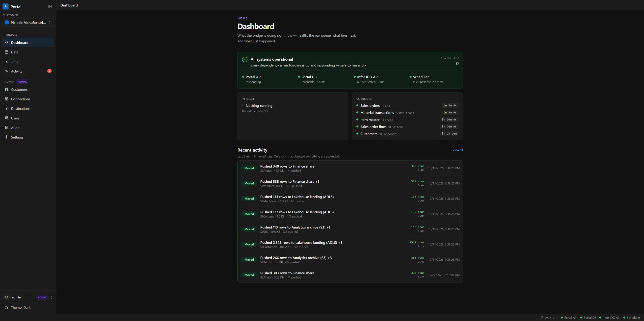Click Portal DB in bottom status bar
The image size is (644, 321).
pos(588,318)
